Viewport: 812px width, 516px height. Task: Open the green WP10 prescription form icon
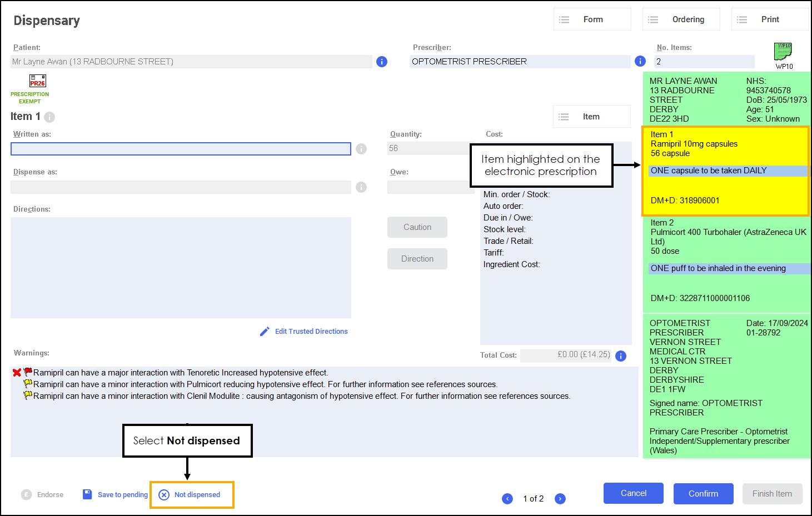click(x=783, y=52)
